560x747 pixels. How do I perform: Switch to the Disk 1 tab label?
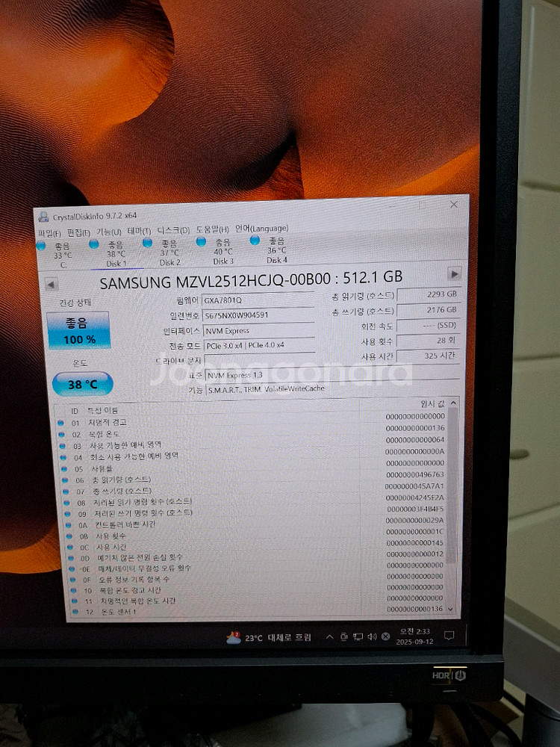tap(116, 264)
